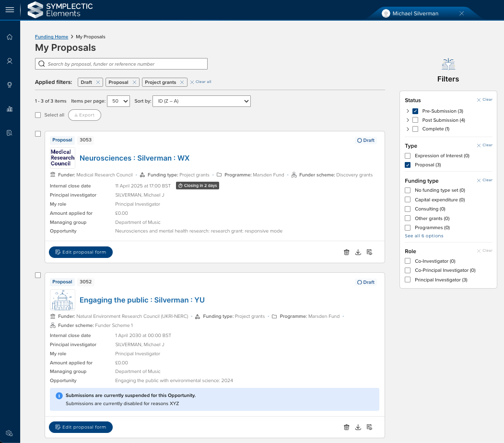This screenshot has width=504, height=443.
Task: Uncheck the Pre-Submission status filter
Action: tap(415, 111)
